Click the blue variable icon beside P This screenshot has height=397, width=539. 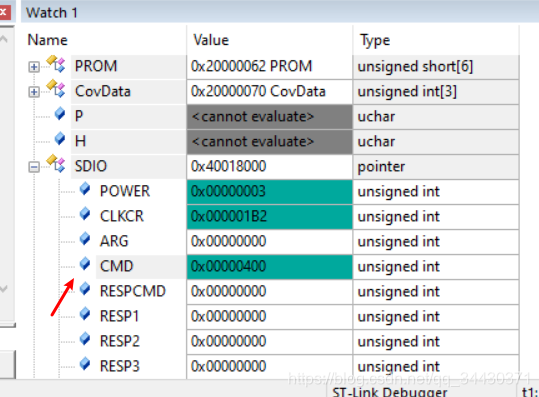(x=60, y=113)
